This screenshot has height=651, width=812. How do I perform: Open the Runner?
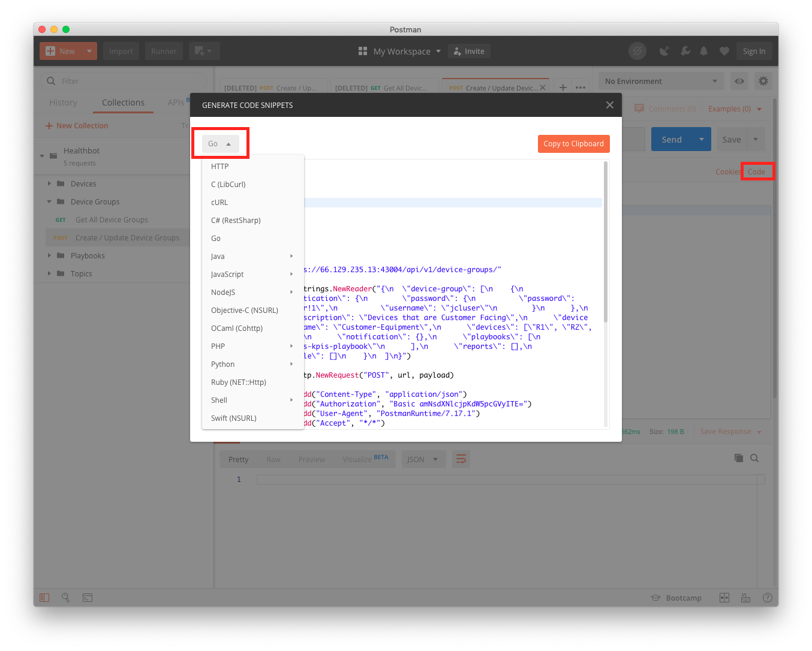[x=164, y=51]
